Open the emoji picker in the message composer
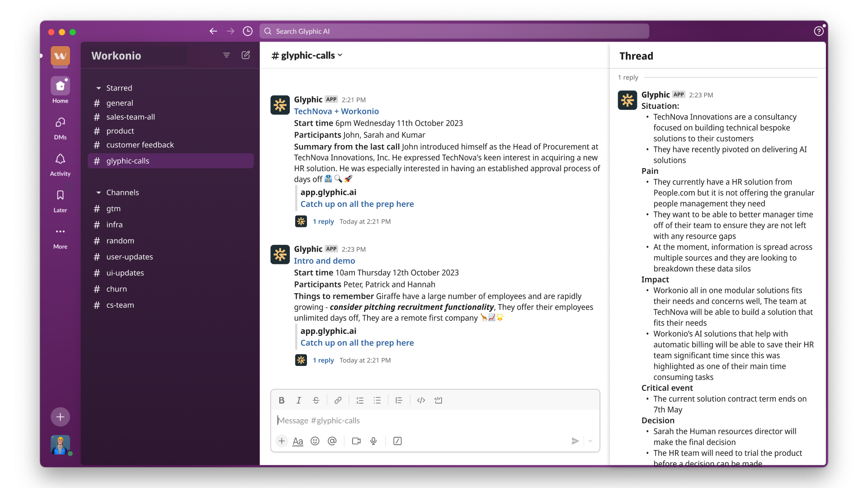Viewport: 868px width, 488px height. [x=315, y=441]
